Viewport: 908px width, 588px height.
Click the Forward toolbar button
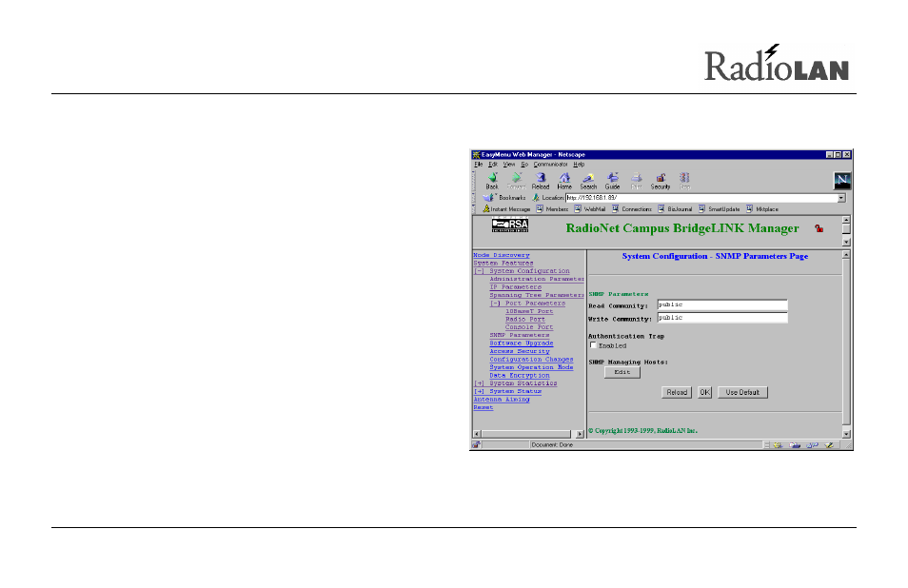coord(516,181)
